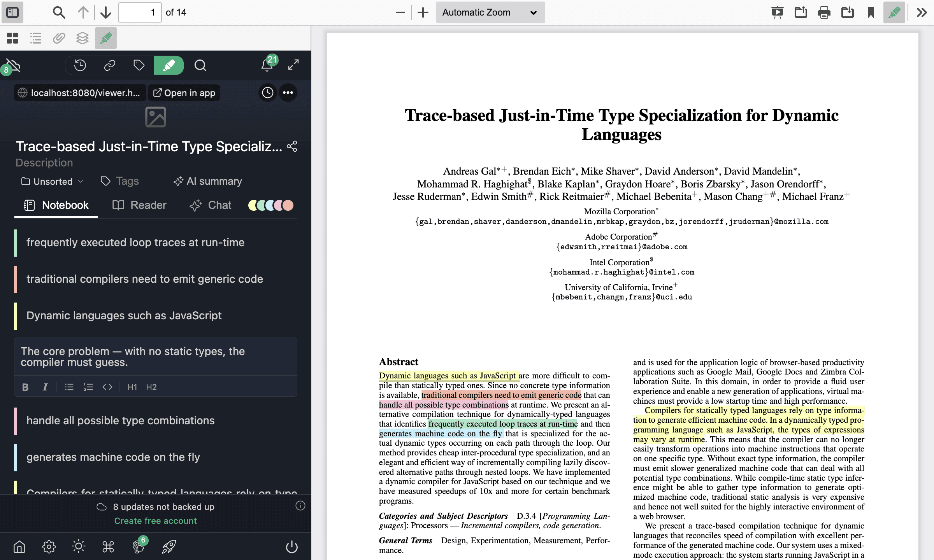Insert a bulleted list in note
This screenshot has height=560, width=934.
pos(69,387)
